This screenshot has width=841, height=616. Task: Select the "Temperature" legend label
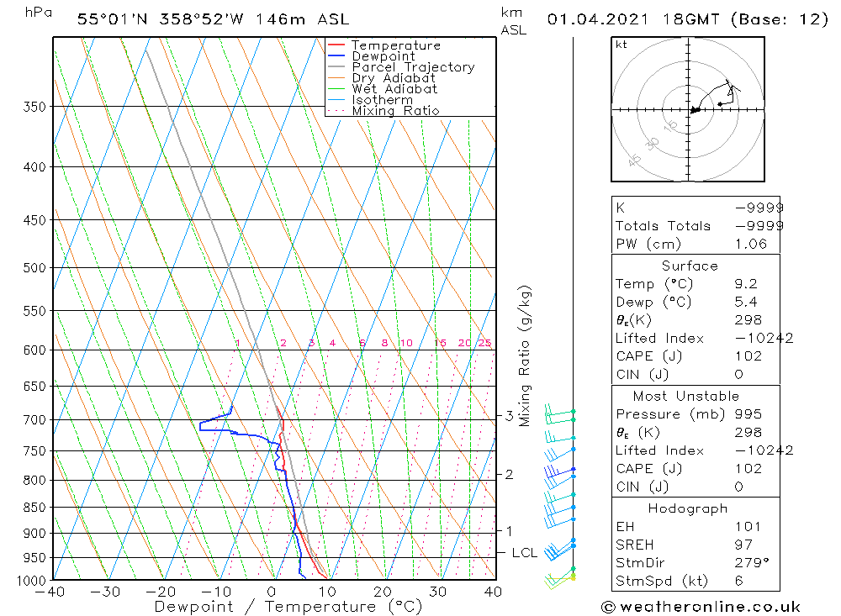396,45
